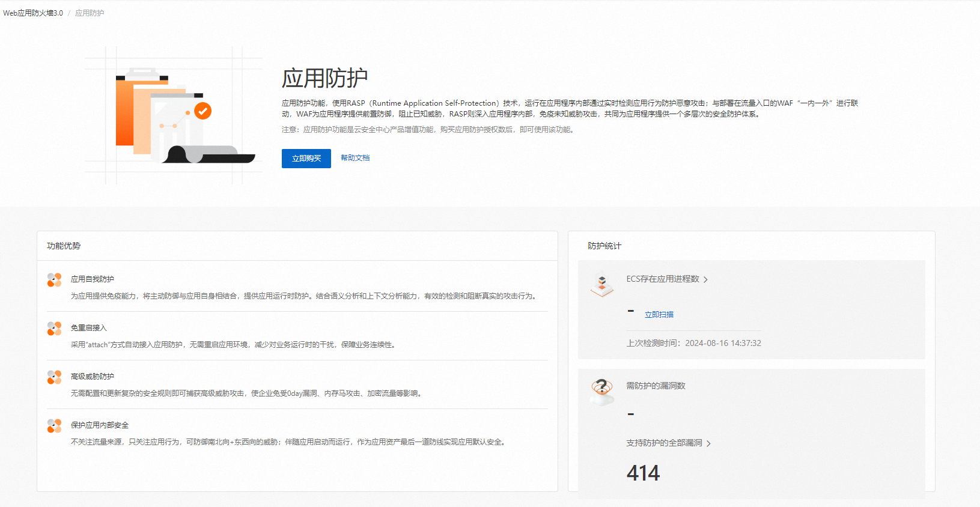
Task: Open the 帮助文档 link
Action: point(355,158)
